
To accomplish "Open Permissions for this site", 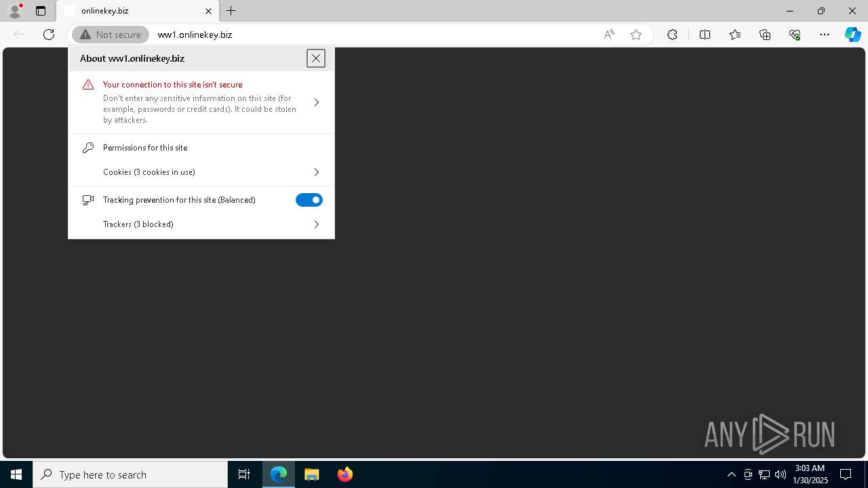I will (x=145, y=148).
